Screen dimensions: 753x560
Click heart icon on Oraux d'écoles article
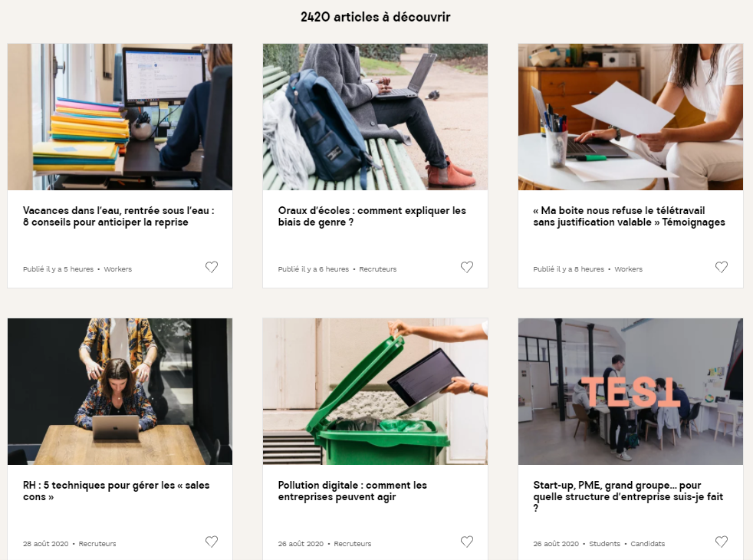467,267
